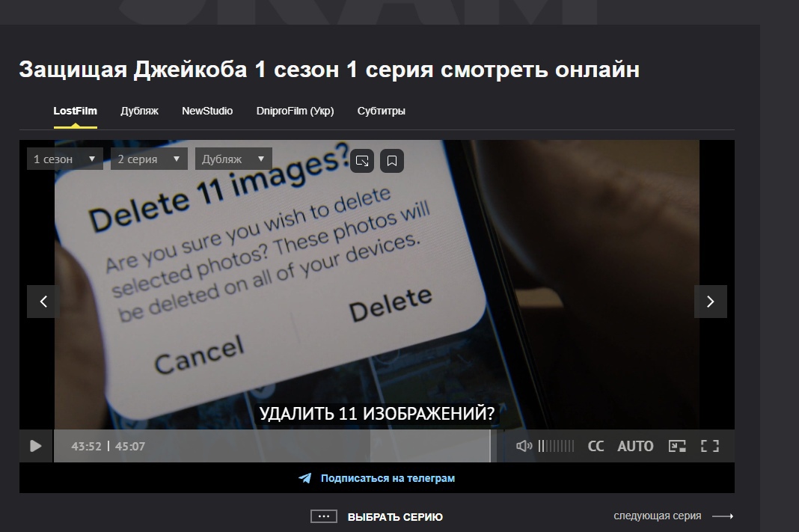This screenshot has width=799, height=532.
Task: Play the video with the play button
Action: coord(36,446)
